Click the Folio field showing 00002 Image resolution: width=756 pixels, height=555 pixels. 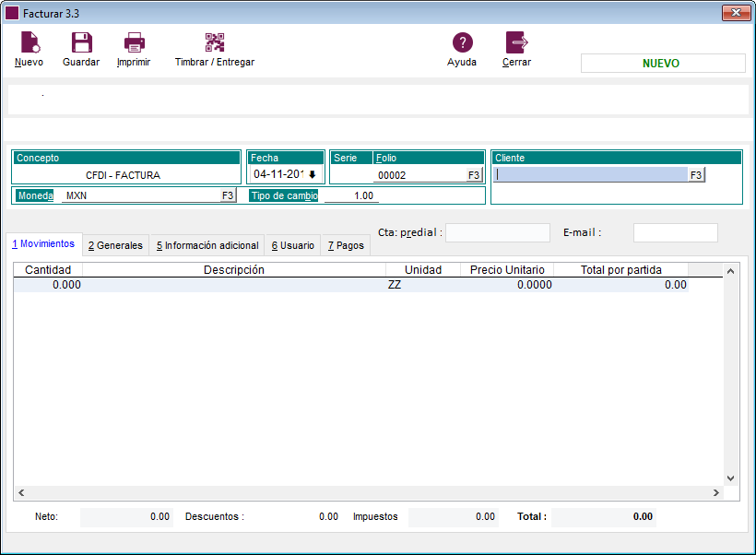419,175
